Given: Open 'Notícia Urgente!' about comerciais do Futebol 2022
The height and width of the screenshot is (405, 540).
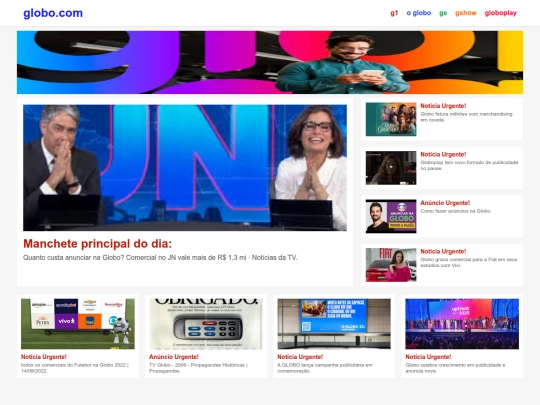Looking at the screenshot, I should (44, 357).
